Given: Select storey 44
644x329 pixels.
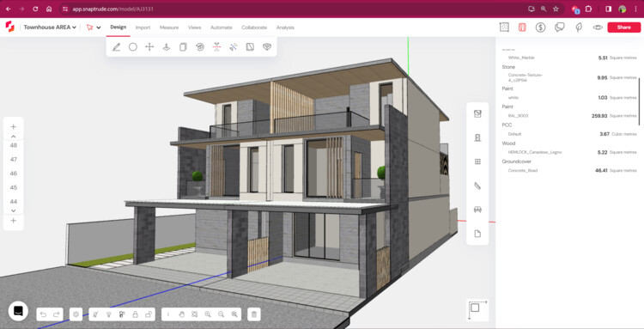Looking at the screenshot, I should [14, 201].
